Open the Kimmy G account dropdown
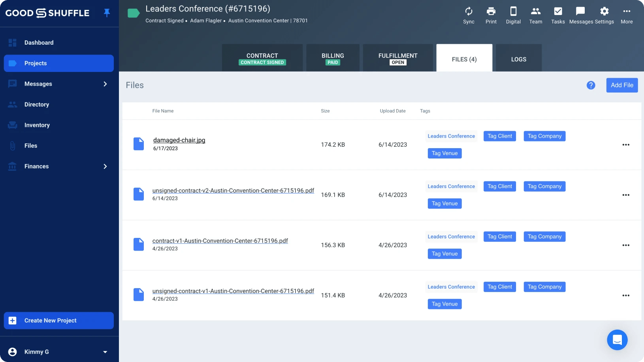644x362 pixels. (x=104, y=351)
